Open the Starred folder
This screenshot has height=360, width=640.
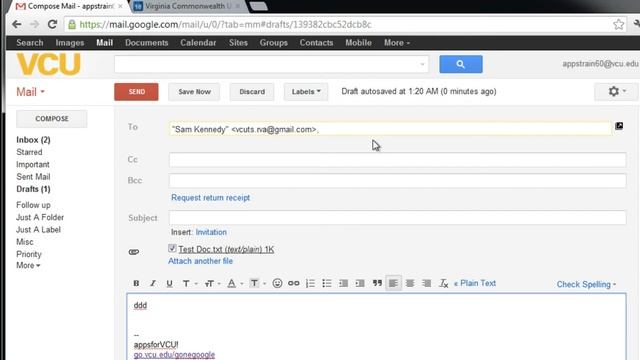(29, 152)
